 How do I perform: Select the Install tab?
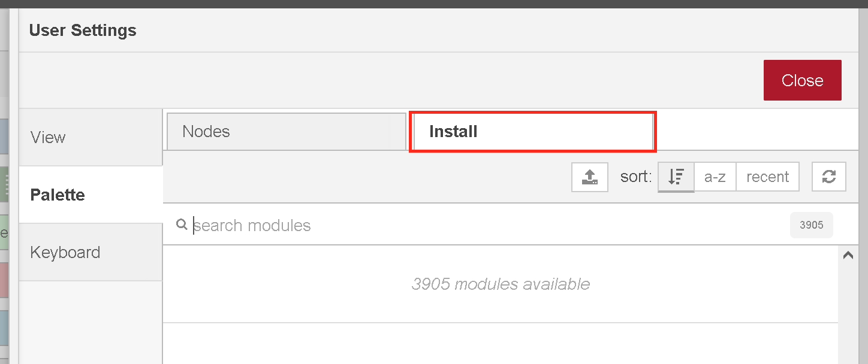pyautogui.click(x=533, y=131)
